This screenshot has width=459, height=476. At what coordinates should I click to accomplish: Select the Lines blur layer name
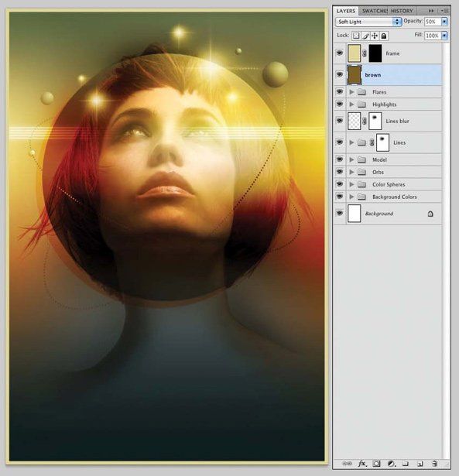click(397, 121)
